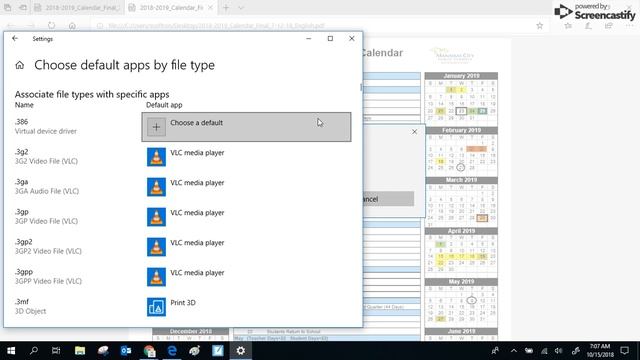
Task: Choose a default for .386 file type
Action: coord(246,127)
